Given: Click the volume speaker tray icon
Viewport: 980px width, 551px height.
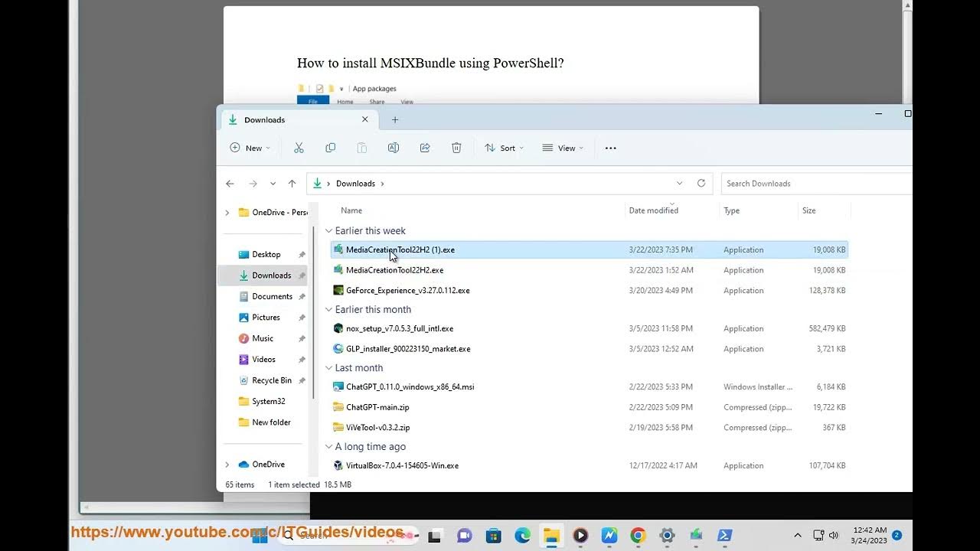Looking at the screenshot, I should point(834,535).
